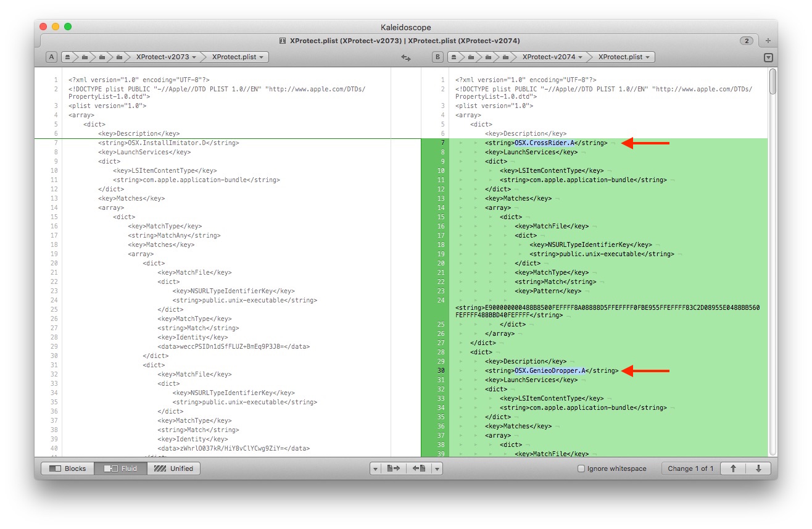Click the MatchAny string in left pane

click(174, 235)
